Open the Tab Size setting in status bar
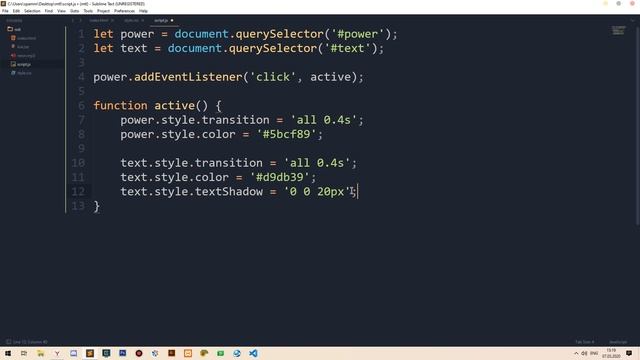 [584, 342]
